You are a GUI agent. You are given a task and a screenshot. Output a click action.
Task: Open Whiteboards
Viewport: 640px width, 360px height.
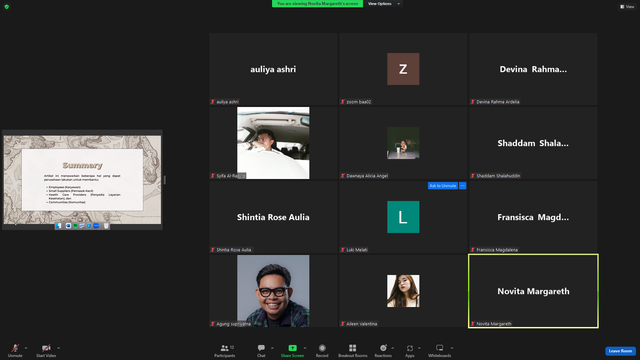(440, 350)
